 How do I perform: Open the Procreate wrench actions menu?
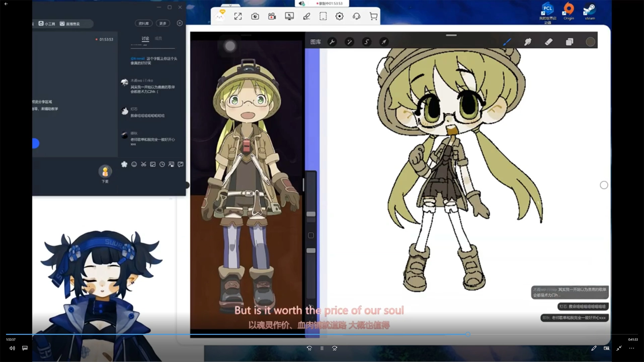click(x=332, y=42)
